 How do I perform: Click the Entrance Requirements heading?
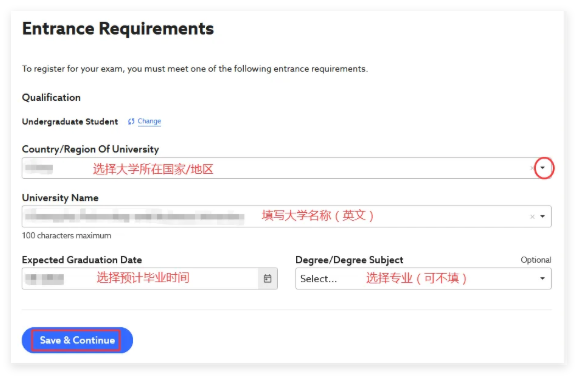118,28
